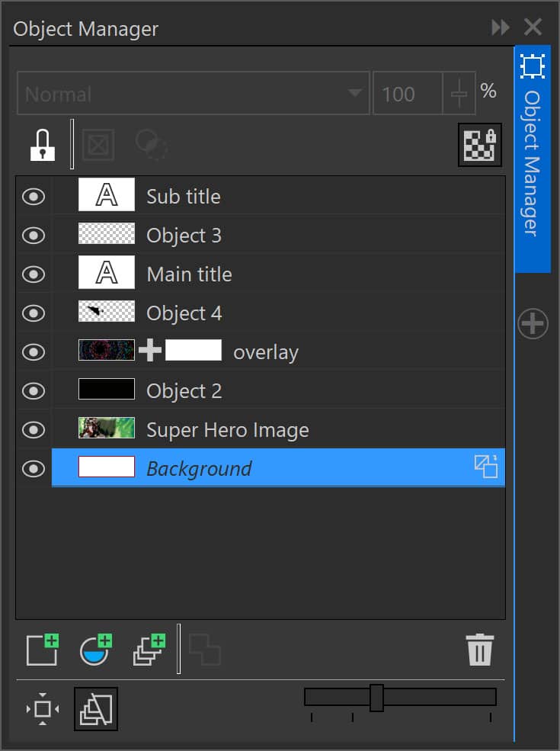Hide the Main title object
Viewport: 560px width, 751px height.
[x=34, y=274]
